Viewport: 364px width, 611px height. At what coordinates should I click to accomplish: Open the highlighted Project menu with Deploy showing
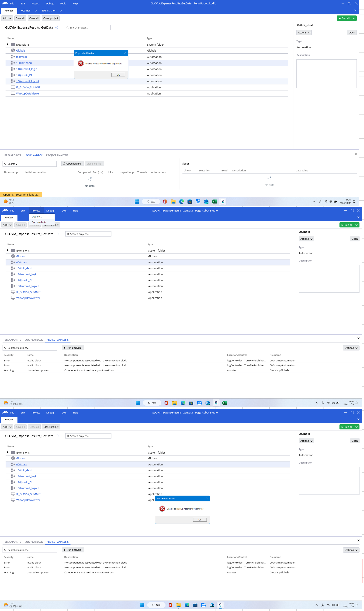point(36,210)
